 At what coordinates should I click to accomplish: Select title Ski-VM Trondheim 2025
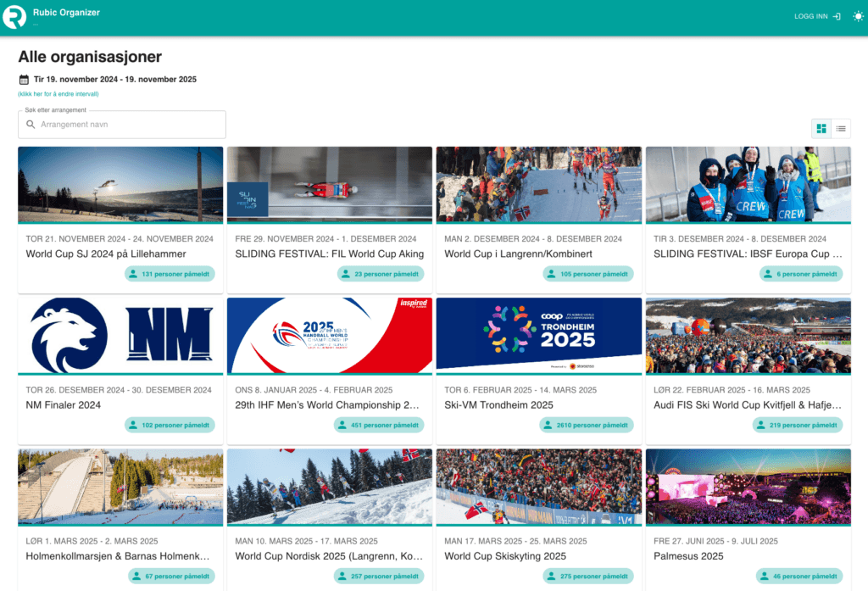[x=498, y=405]
